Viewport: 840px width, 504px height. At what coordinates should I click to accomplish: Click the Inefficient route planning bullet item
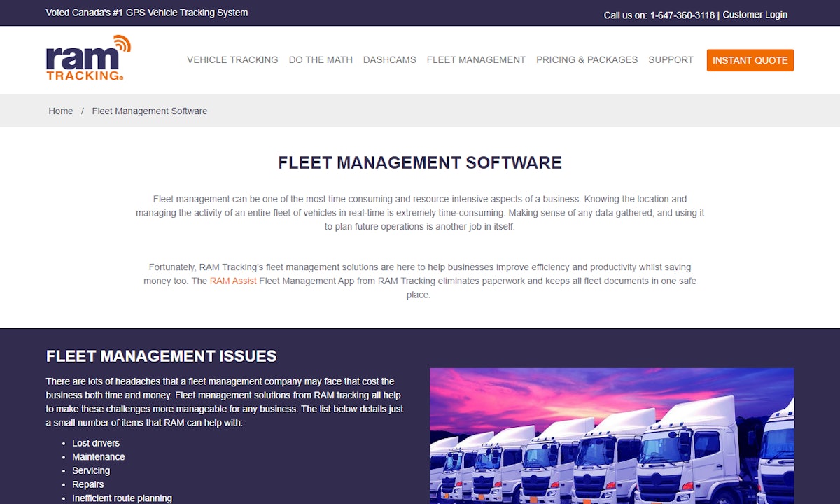(x=122, y=498)
